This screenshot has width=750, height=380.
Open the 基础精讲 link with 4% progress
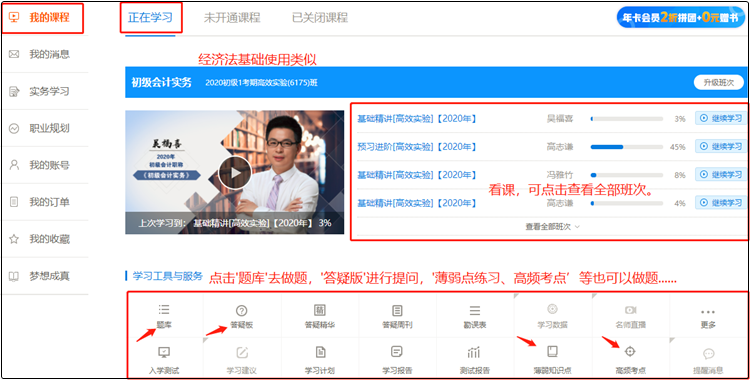click(417, 203)
